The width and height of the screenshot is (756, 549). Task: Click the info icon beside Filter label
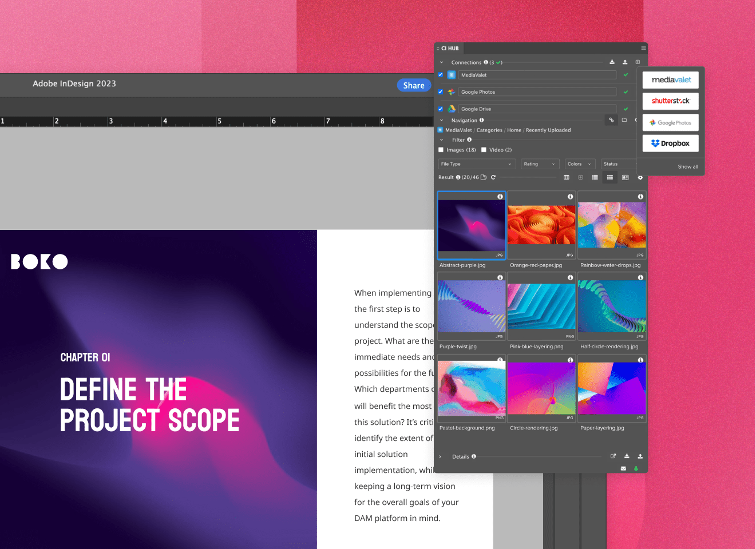(x=469, y=140)
